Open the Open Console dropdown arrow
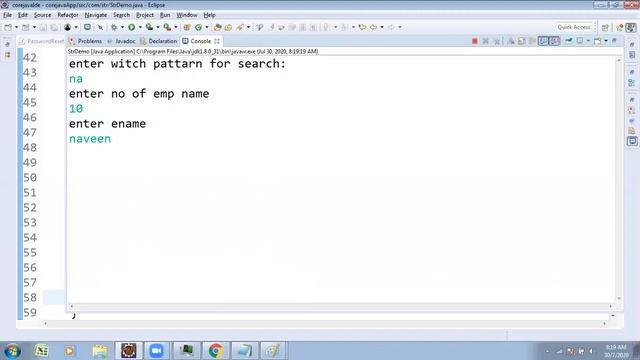 [606, 41]
